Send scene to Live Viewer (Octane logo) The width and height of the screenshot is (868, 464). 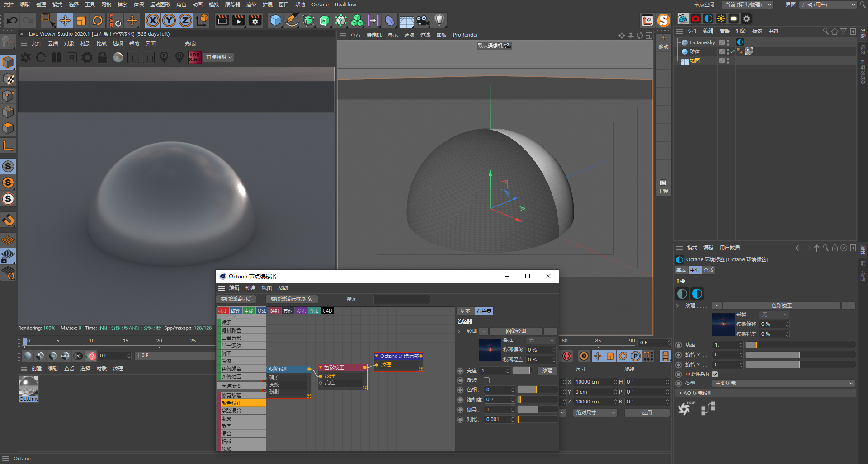coord(26,57)
